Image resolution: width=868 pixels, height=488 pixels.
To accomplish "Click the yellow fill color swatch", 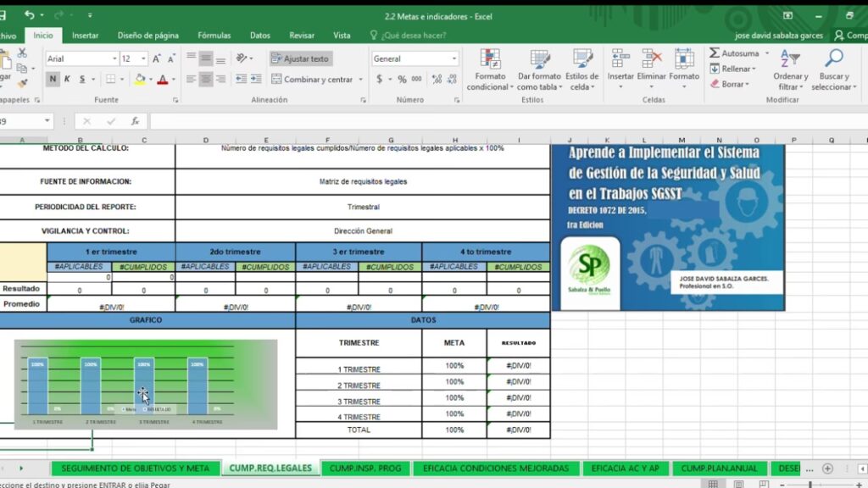I will click(139, 79).
